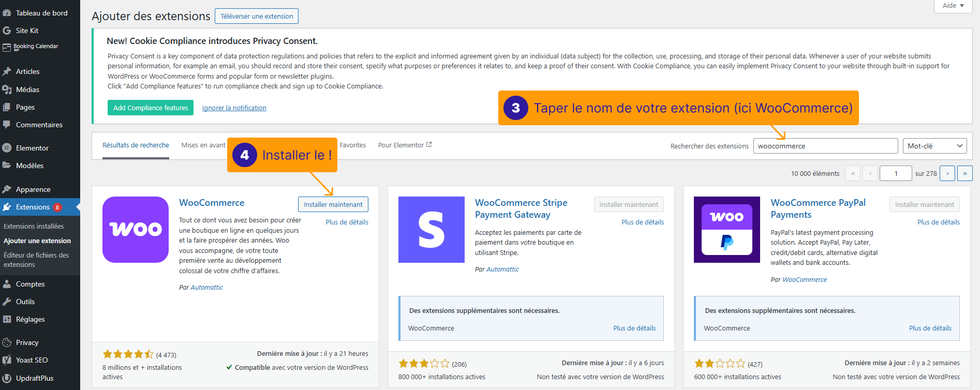Viewport: 980px width, 390px height.
Task: Click the extension search field containing woocommerce
Action: pos(826,146)
